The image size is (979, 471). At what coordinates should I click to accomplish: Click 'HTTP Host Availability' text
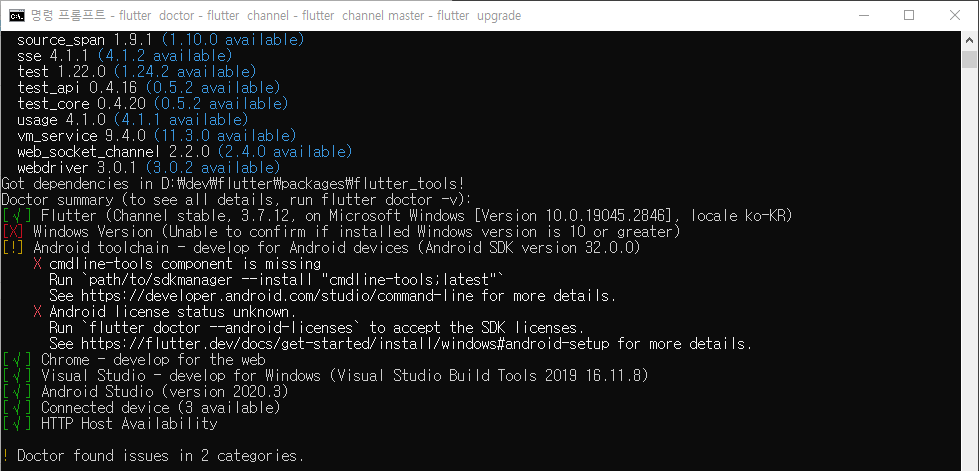[x=129, y=424]
